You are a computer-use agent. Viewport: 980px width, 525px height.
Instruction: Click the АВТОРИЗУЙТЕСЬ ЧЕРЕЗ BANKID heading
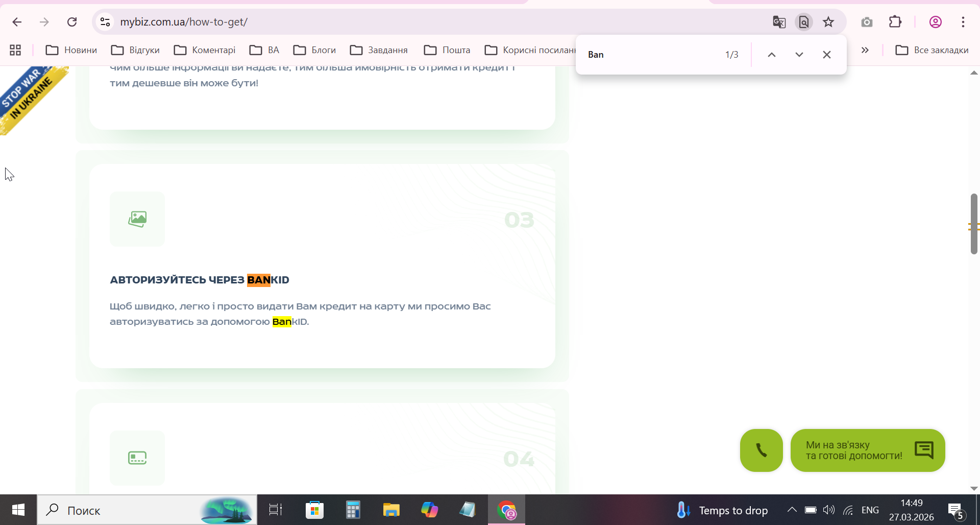point(200,280)
